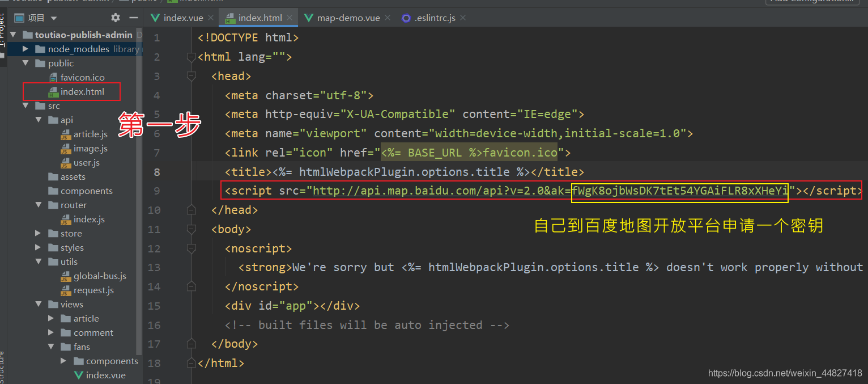Click line number 9 in gutter
This screenshot has height=384, width=868.
click(x=157, y=191)
